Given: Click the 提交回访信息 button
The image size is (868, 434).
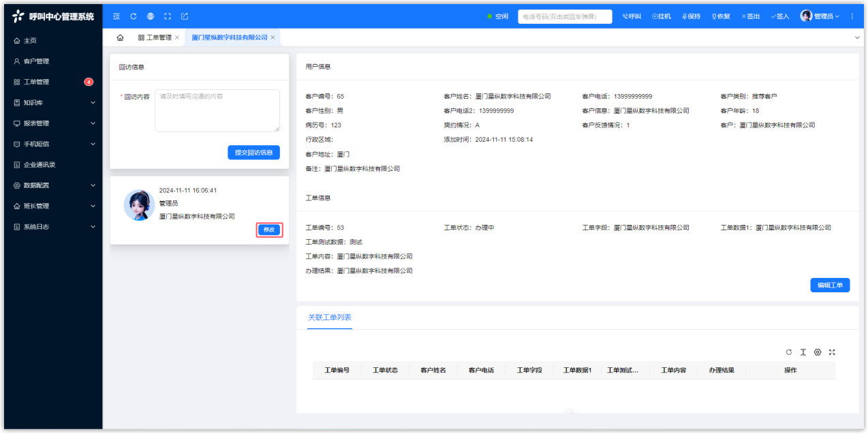Looking at the screenshot, I should point(253,153).
